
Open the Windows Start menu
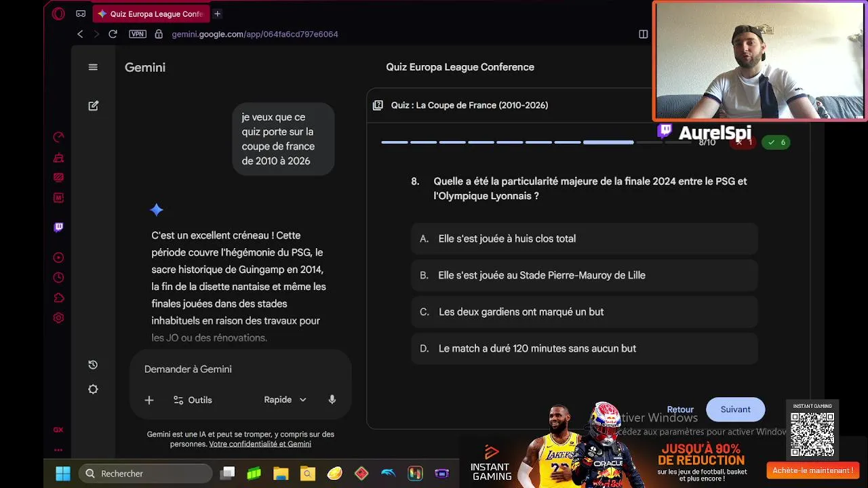click(62, 473)
